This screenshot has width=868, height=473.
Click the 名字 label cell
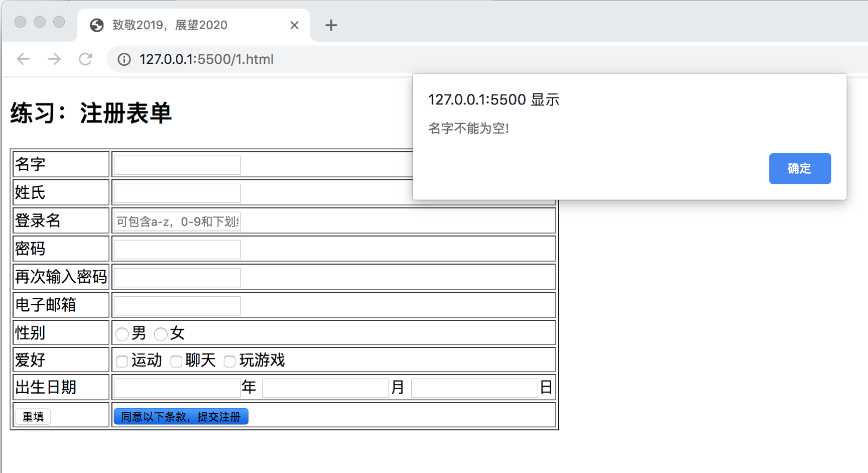(x=61, y=164)
